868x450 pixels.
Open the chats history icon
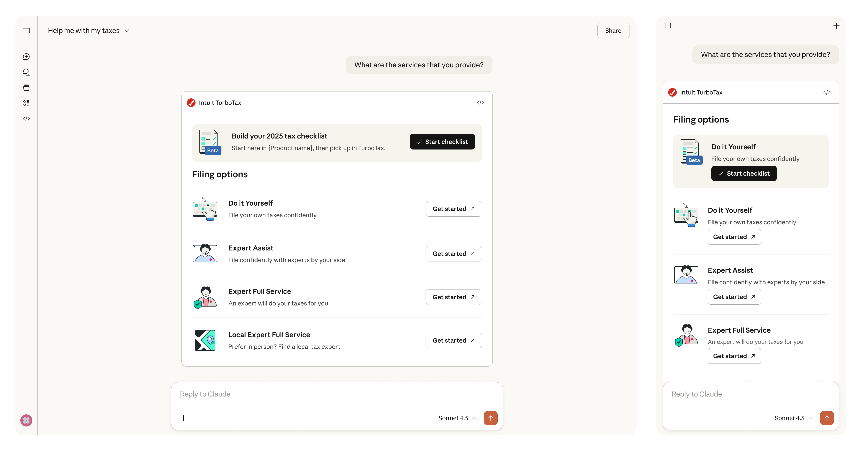tap(26, 72)
